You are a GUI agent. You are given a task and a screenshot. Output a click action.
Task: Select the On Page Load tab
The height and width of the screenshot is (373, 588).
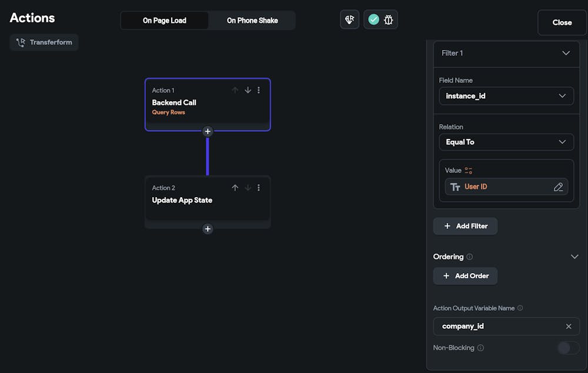165,21
